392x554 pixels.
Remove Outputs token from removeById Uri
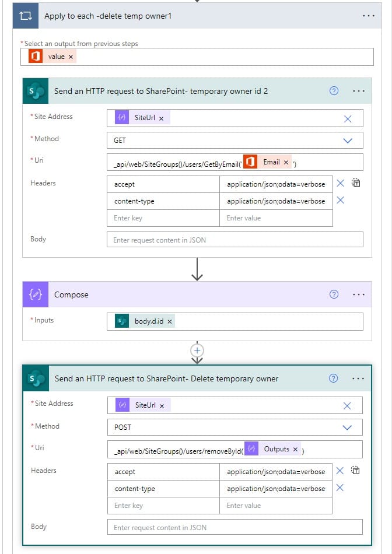pos(295,449)
